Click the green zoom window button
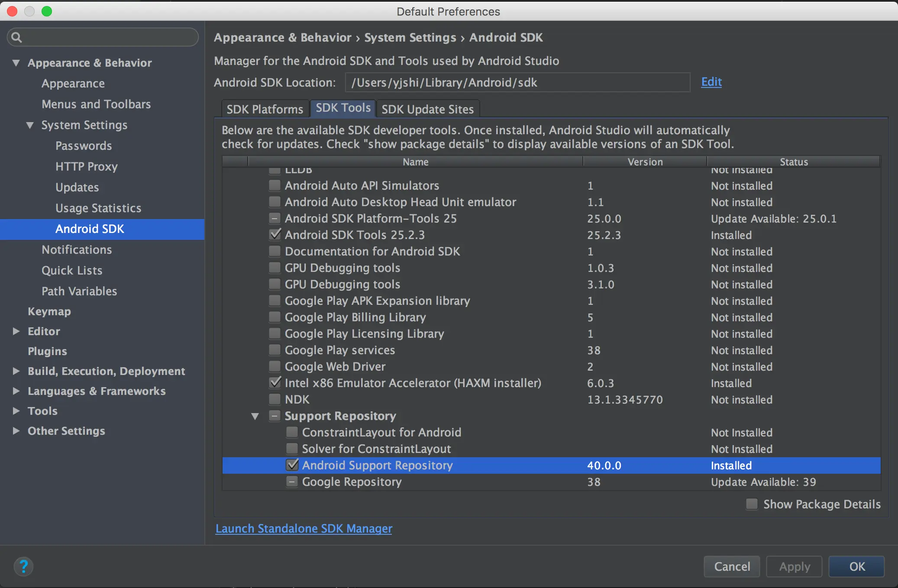The width and height of the screenshot is (898, 588). click(x=47, y=11)
